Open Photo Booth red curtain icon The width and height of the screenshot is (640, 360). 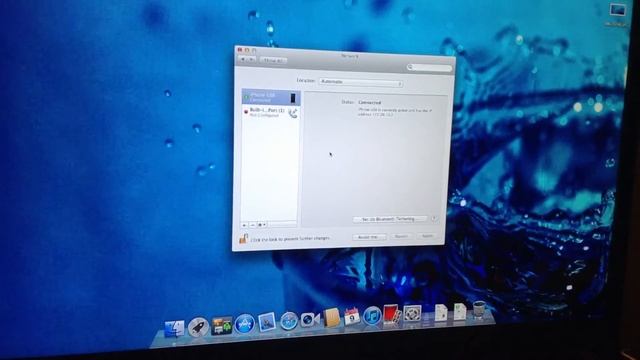(x=391, y=315)
